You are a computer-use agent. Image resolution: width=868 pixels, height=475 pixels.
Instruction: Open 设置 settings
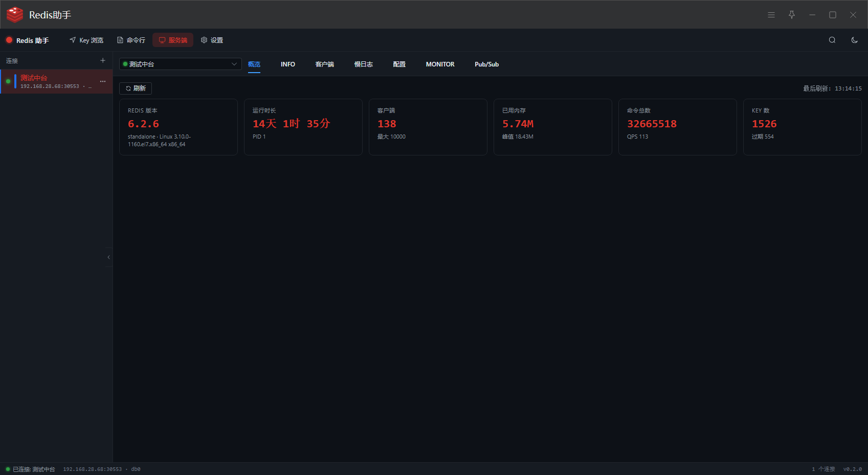click(212, 40)
